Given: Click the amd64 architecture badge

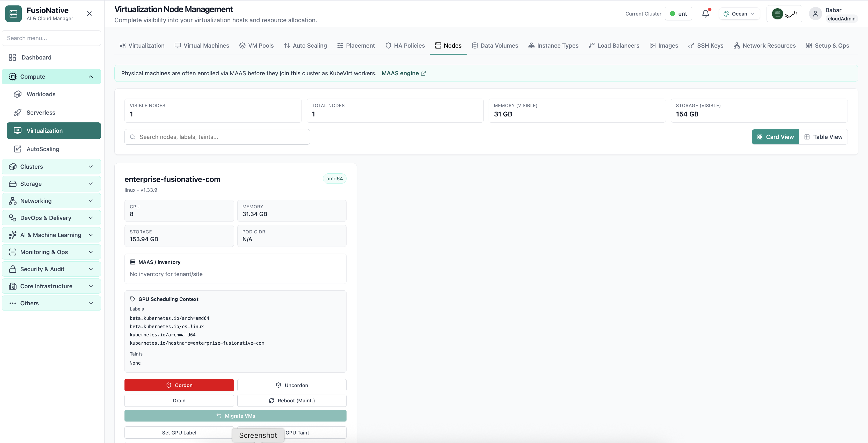Looking at the screenshot, I should tap(334, 179).
